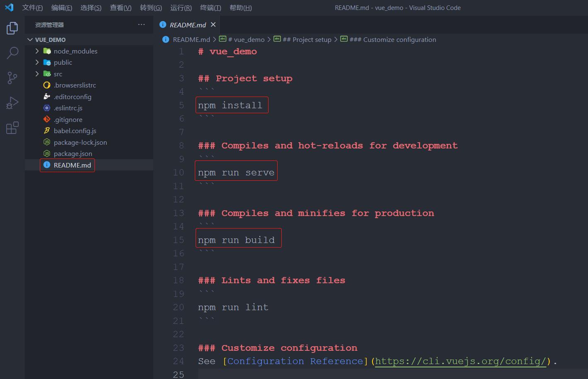Viewport: 588px width, 379px height.
Task: Collapse the VUE_DEMO root folder
Action: (x=30, y=39)
